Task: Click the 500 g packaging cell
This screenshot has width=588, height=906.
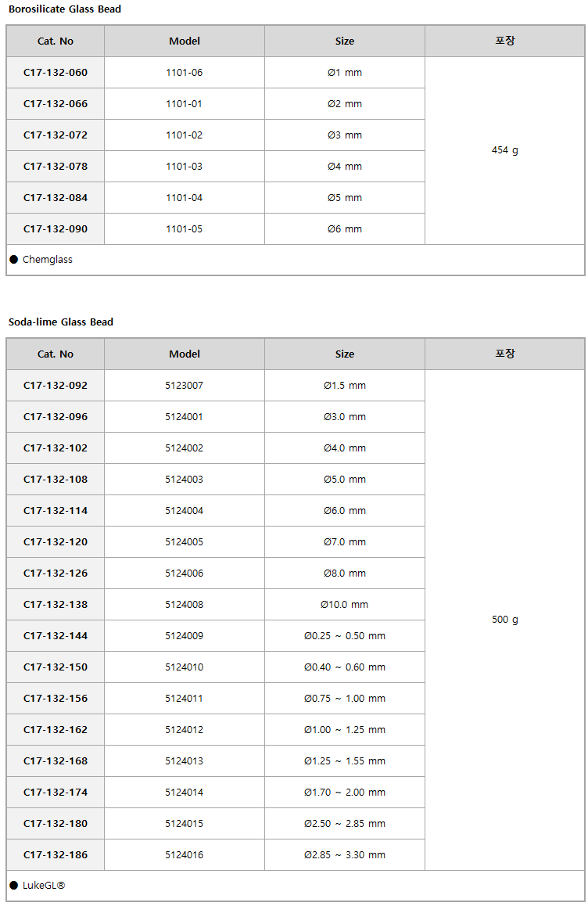Action: (x=505, y=620)
